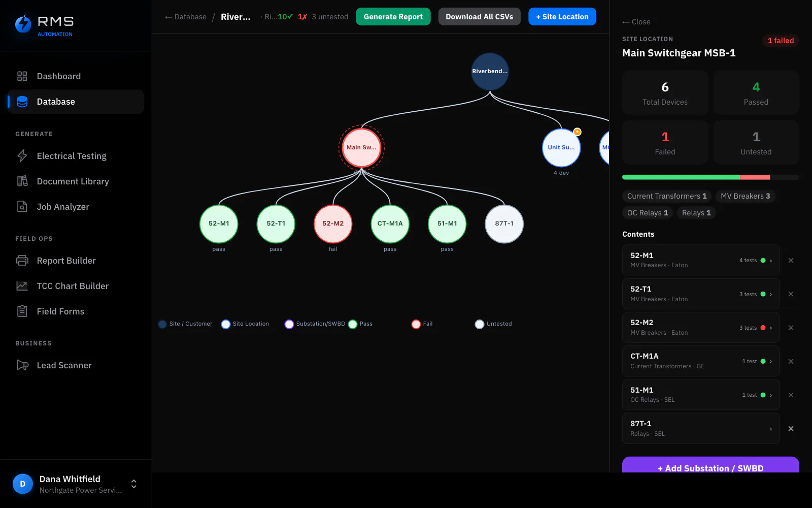Click the Fail legend color swatch
Image resolution: width=812 pixels, height=508 pixels.
pos(416,324)
